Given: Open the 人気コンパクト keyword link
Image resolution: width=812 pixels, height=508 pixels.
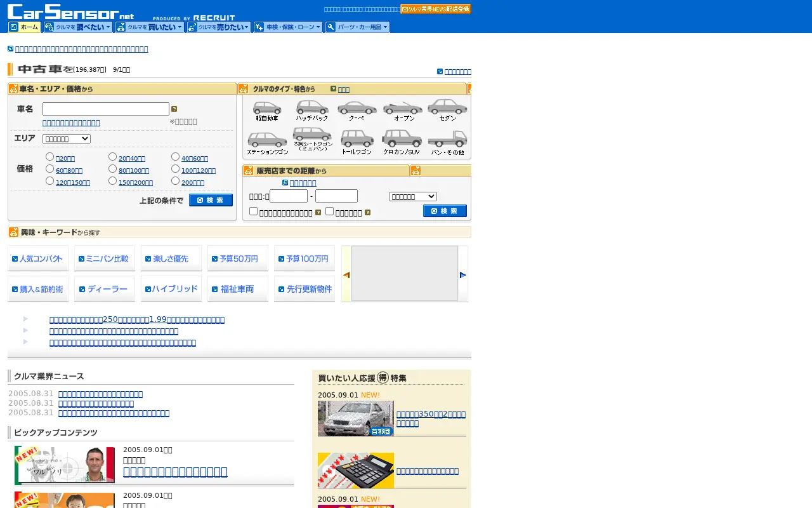Looking at the screenshot, I should [38, 258].
